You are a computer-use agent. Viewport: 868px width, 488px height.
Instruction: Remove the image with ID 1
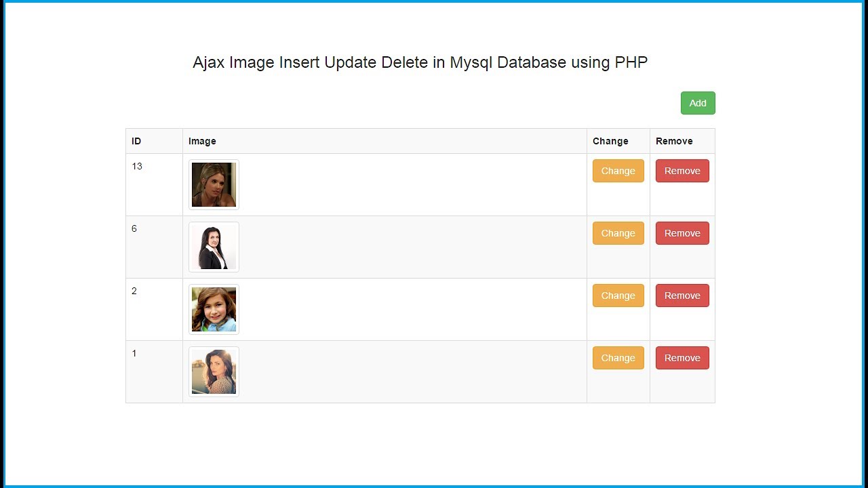point(682,358)
